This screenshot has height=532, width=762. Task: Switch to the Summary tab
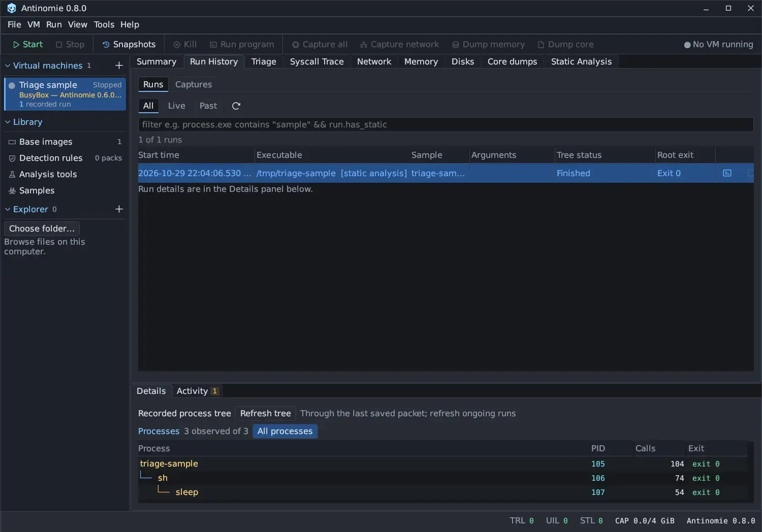click(x=156, y=61)
